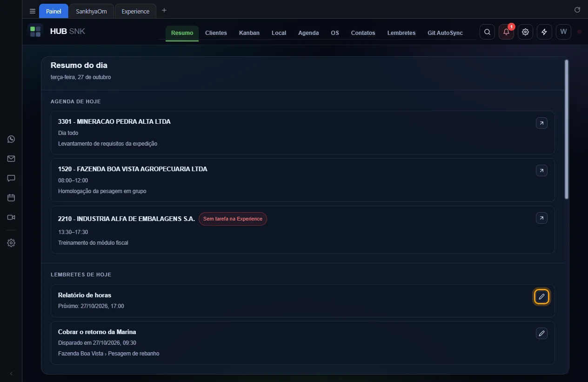Go to the Git AutoSync navigation tab
The width and height of the screenshot is (588, 382).
pyautogui.click(x=445, y=33)
